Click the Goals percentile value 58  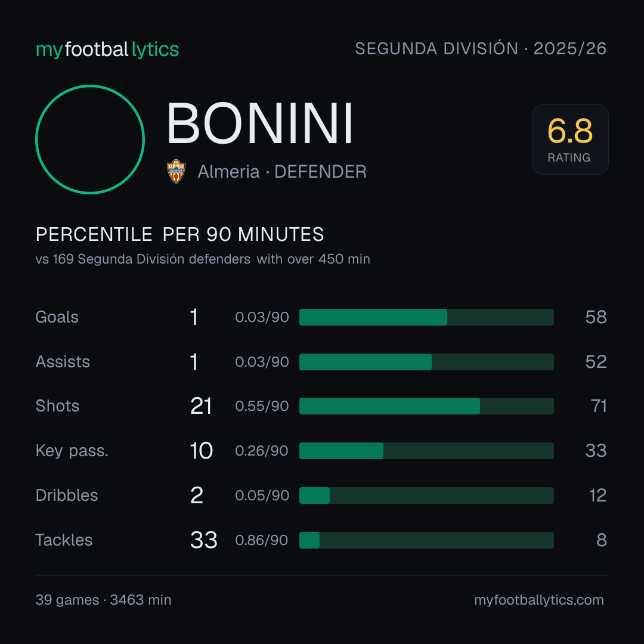(596, 317)
